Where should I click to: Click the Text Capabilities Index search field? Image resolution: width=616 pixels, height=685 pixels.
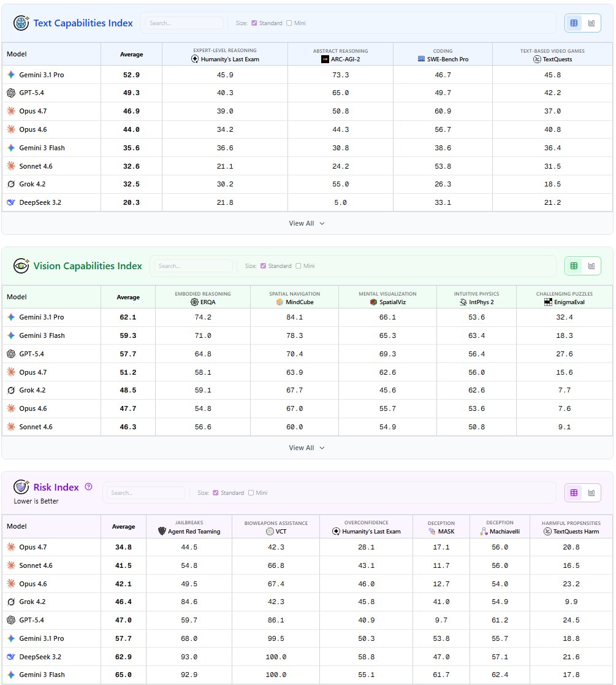(184, 23)
